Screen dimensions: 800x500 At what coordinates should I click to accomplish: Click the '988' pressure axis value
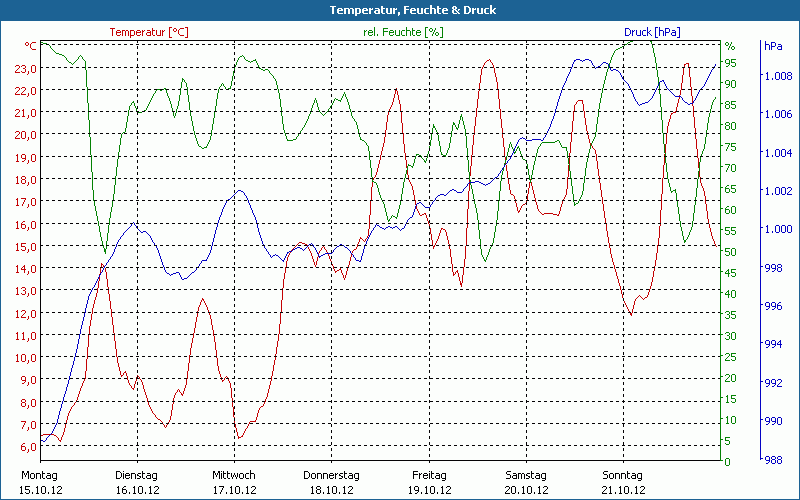[773, 460]
